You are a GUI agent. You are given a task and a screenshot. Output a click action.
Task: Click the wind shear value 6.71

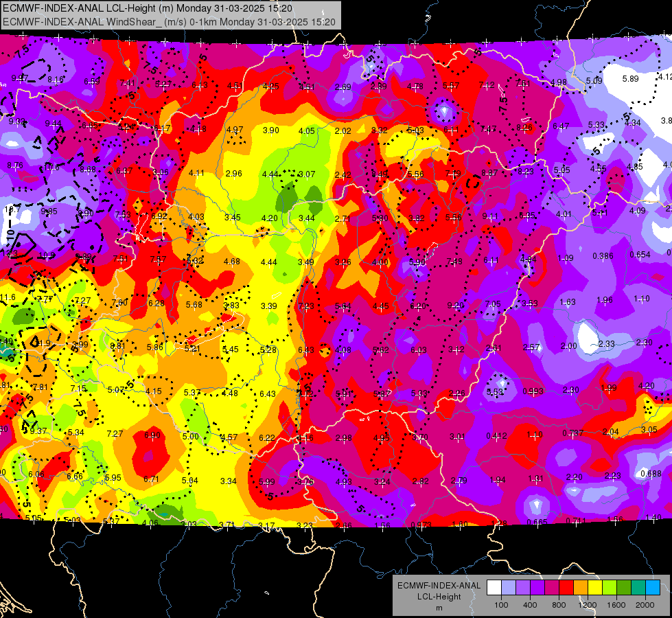[151, 479]
